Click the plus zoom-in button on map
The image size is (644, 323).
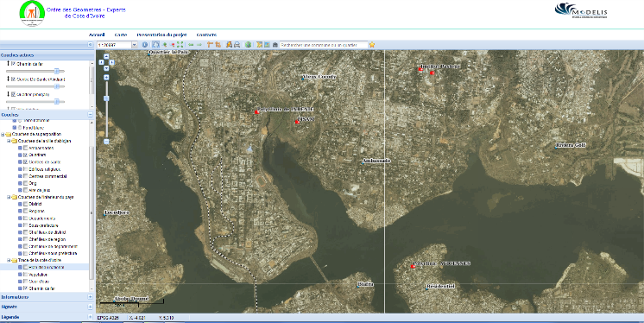(x=106, y=78)
